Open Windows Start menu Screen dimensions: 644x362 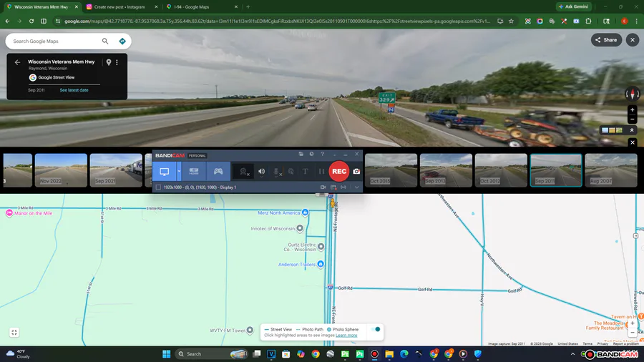tap(166, 354)
